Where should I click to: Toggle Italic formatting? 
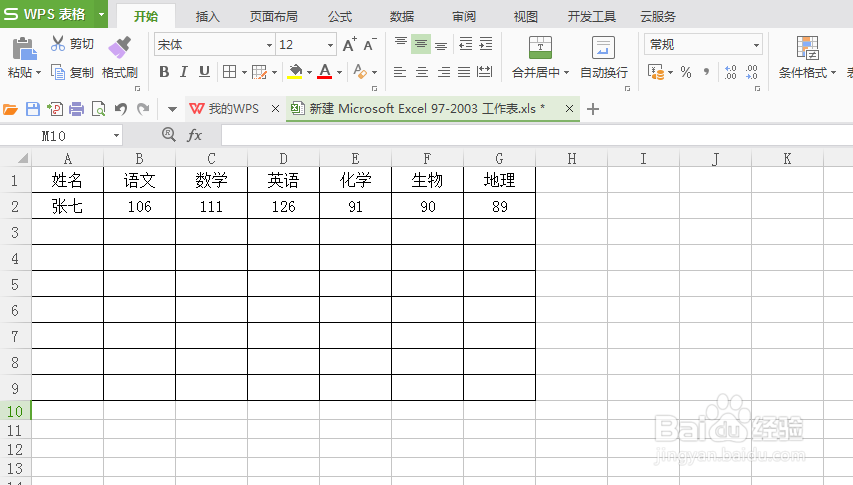click(184, 72)
